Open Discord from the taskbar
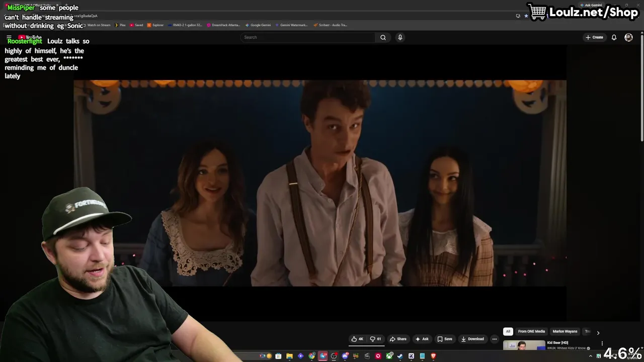The height and width of the screenshot is (362, 644). click(x=345, y=356)
